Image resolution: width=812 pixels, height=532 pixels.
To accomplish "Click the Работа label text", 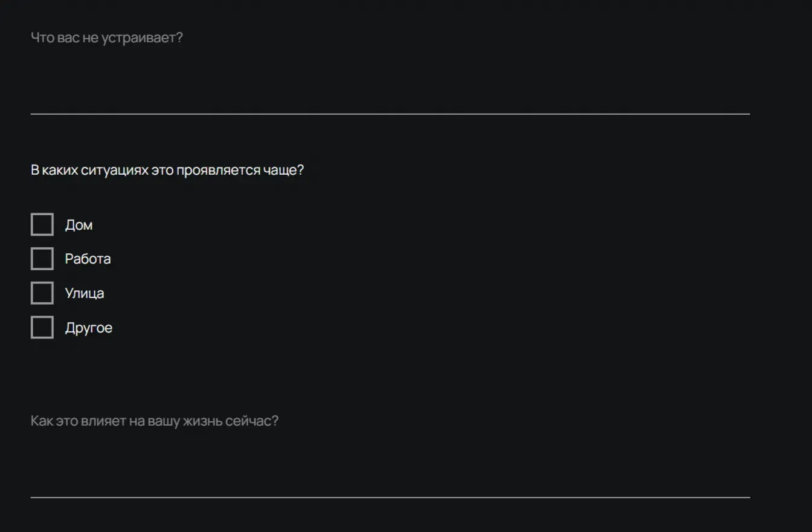I will pos(88,259).
